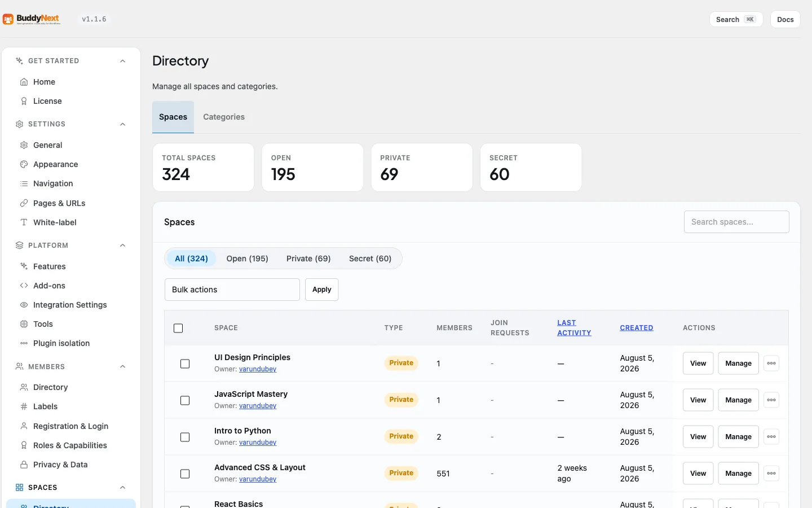Open more actions for Advanced CSS & Layout
The width and height of the screenshot is (812, 508).
tap(771, 474)
